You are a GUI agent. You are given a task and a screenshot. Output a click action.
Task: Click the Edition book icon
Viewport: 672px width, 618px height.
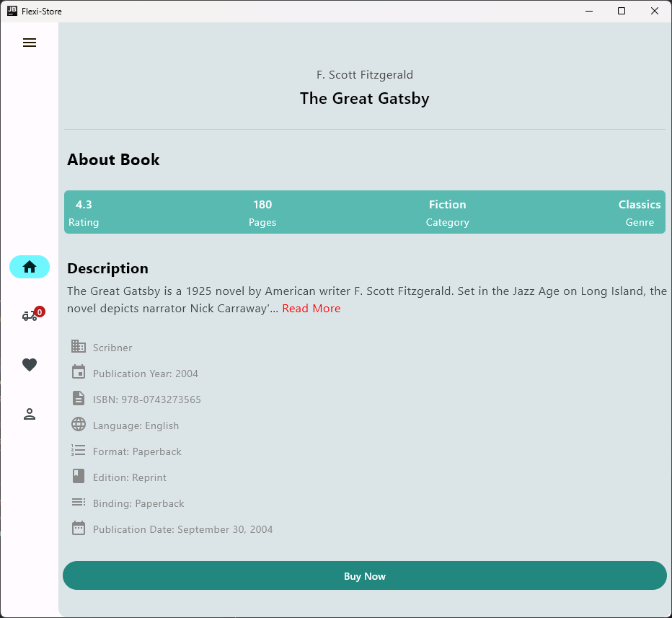79,476
